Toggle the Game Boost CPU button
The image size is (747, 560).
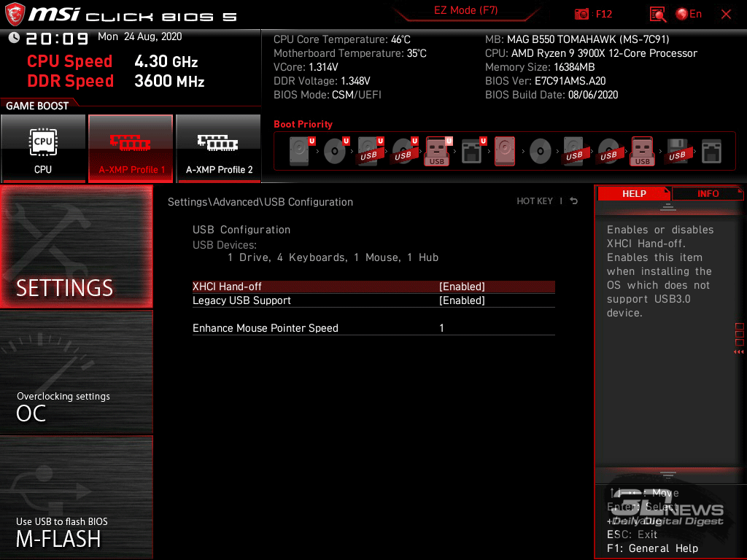(43, 148)
